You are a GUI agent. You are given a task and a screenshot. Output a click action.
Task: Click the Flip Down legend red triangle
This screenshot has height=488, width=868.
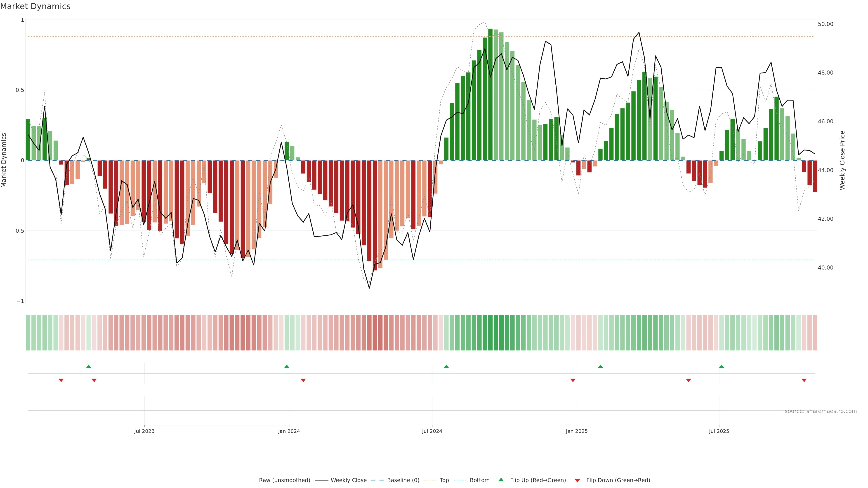(x=577, y=481)
